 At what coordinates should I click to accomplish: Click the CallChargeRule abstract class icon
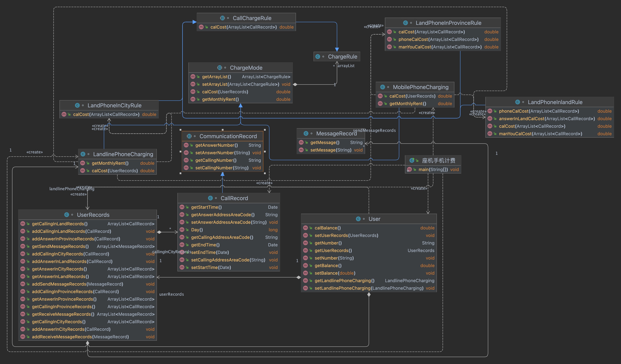tap(222, 18)
